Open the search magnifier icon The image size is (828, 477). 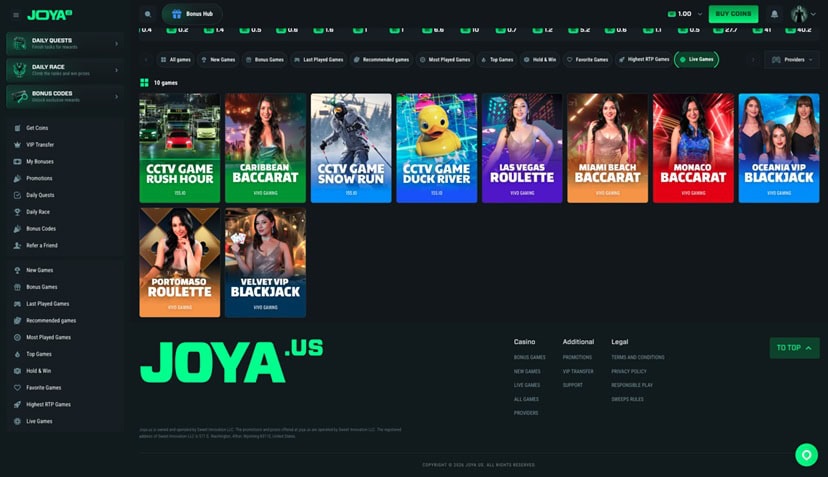click(148, 14)
